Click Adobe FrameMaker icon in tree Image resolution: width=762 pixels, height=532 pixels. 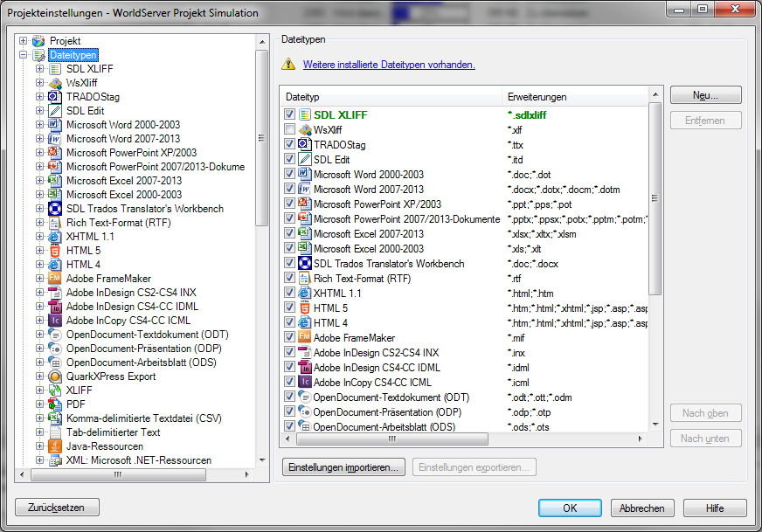pyautogui.click(x=55, y=279)
